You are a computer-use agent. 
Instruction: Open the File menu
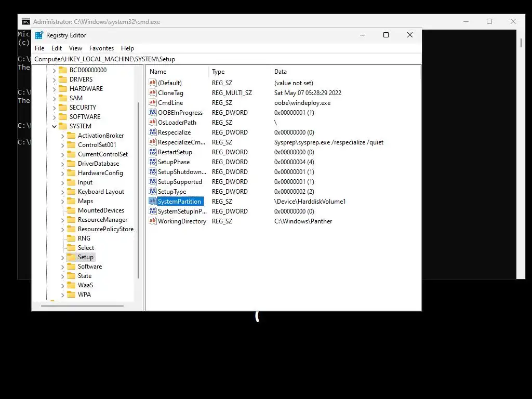39,48
